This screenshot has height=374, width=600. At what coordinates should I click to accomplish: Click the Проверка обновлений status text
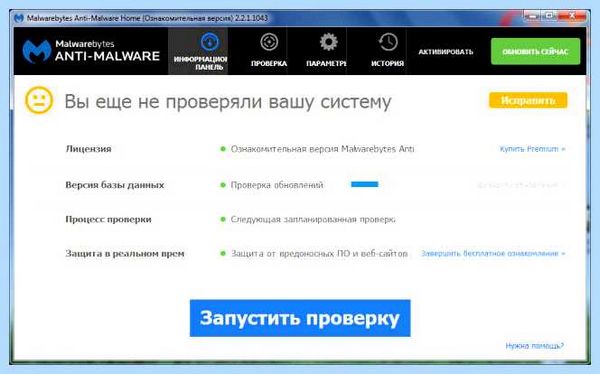(277, 185)
